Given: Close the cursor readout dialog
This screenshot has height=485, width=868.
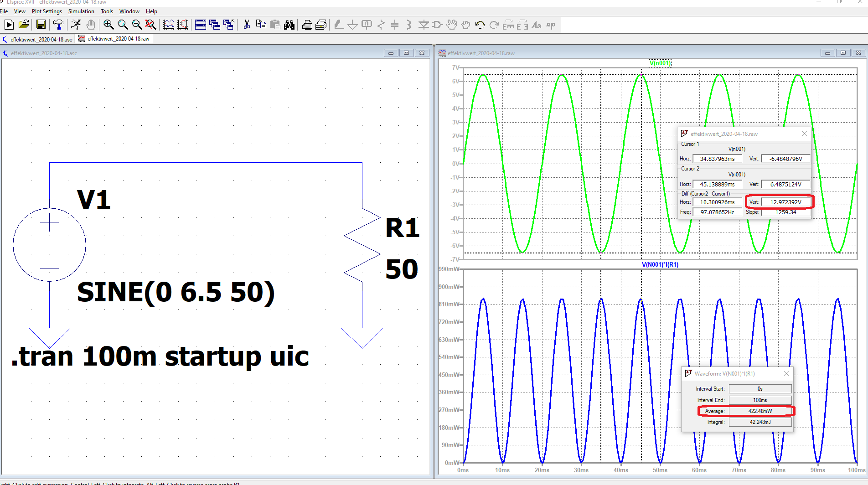Looking at the screenshot, I should click(805, 134).
